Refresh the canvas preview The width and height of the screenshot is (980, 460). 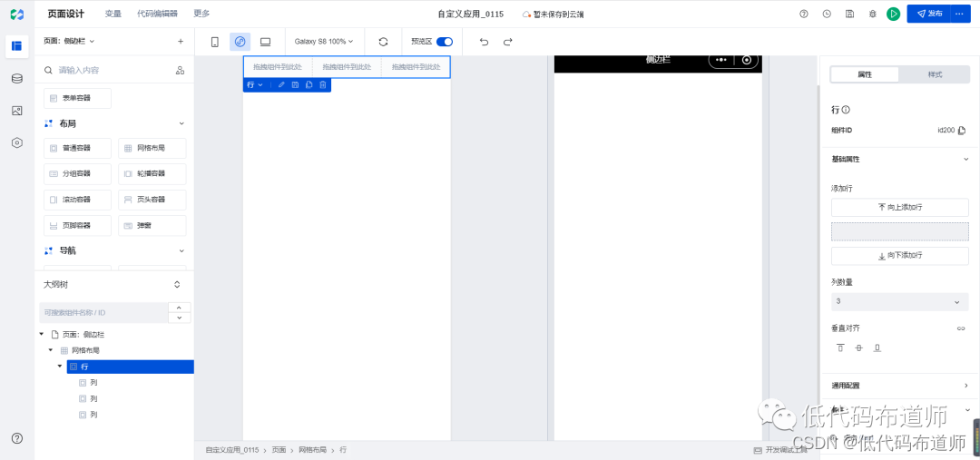tap(383, 42)
